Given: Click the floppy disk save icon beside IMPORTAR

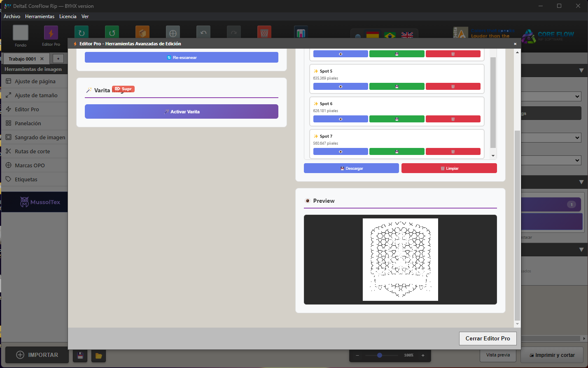Looking at the screenshot, I should pyautogui.click(x=81, y=355).
